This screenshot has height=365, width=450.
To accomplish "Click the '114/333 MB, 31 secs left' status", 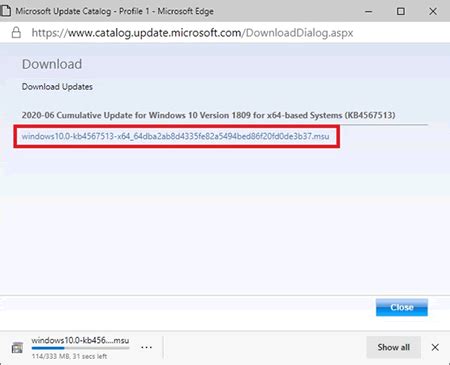I will [x=69, y=356].
